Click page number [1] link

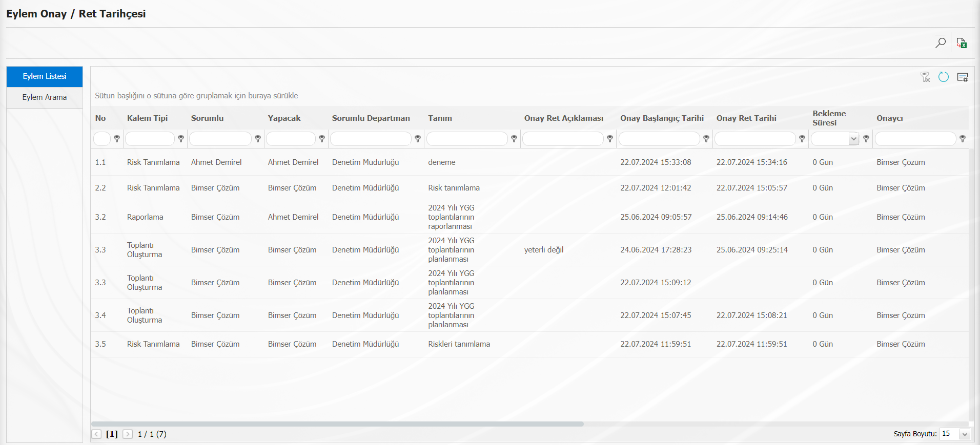click(x=112, y=434)
